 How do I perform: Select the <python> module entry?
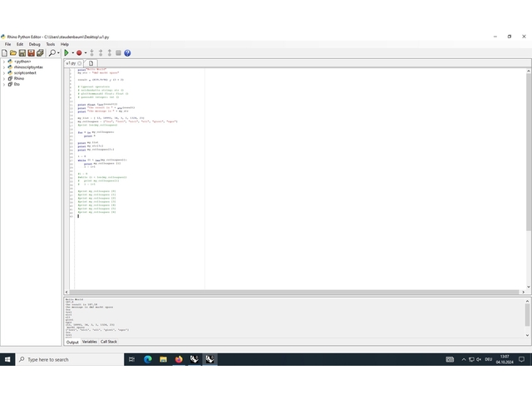point(22,62)
